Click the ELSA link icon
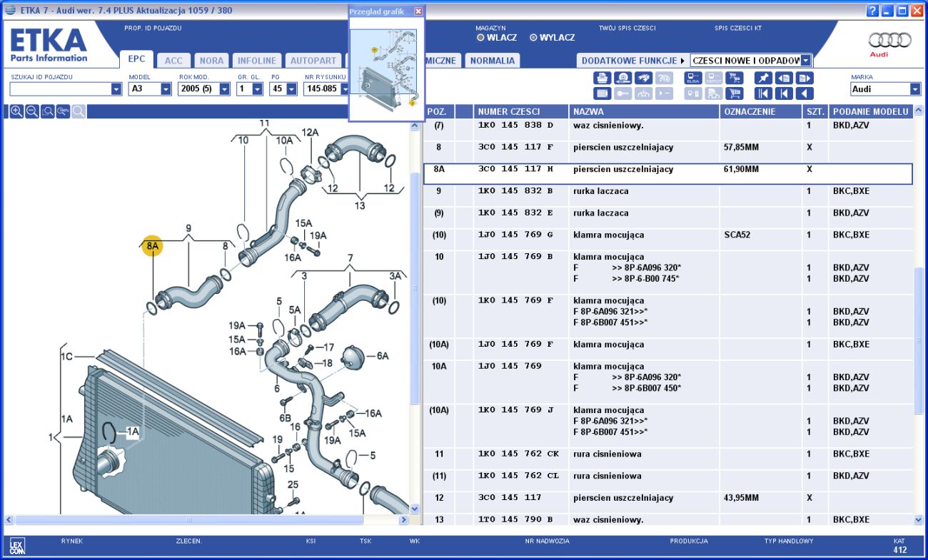This screenshot has width=928, height=560. (693, 78)
